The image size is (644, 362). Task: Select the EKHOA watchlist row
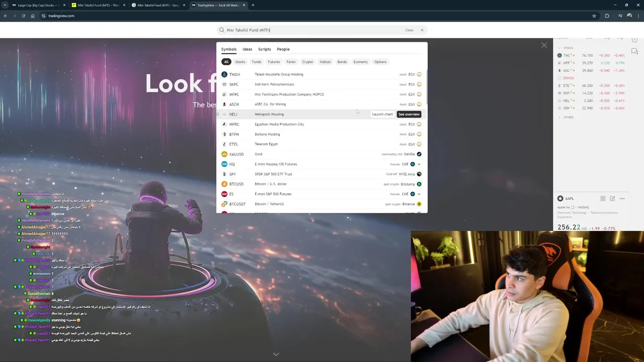pyautogui.click(x=591, y=78)
